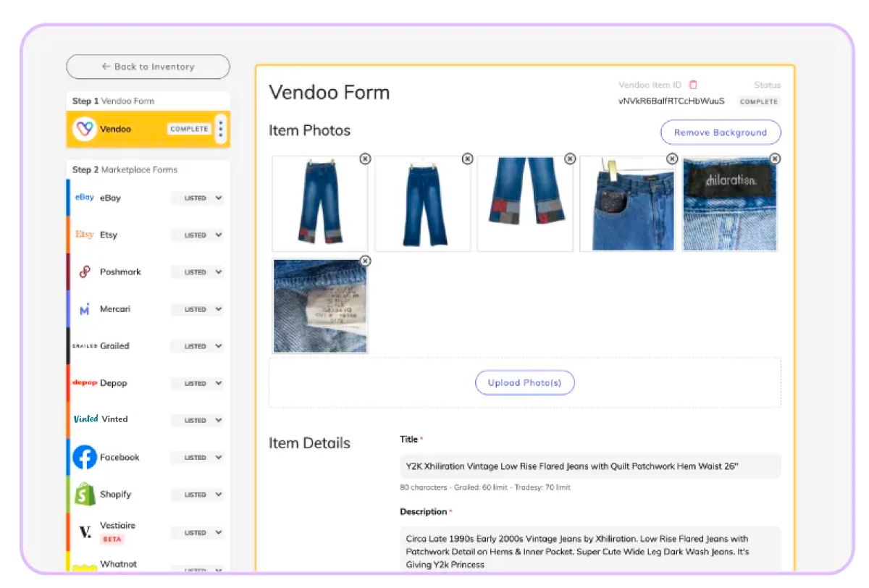Click the Remove Background button
Image resolution: width=869 pixels, height=588 pixels.
point(720,133)
